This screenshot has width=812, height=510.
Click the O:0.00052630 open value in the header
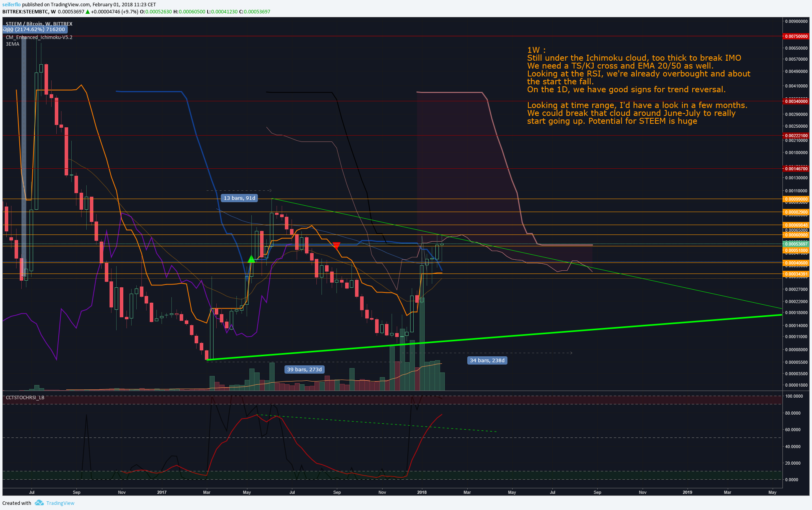point(156,11)
